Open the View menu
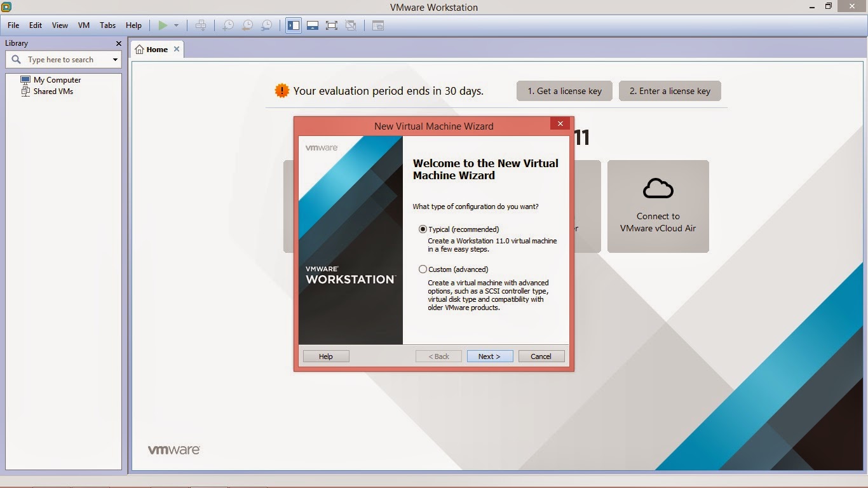Image resolution: width=868 pixels, height=488 pixels. point(60,25)
